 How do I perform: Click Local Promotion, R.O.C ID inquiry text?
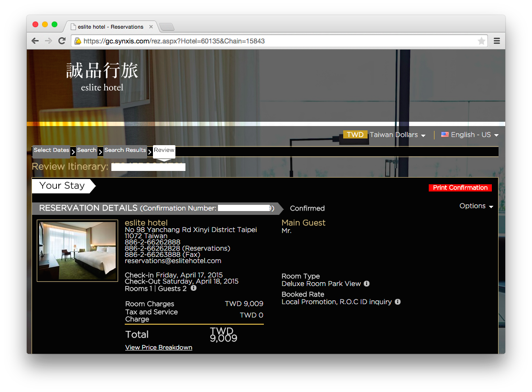tap(337, 302)
